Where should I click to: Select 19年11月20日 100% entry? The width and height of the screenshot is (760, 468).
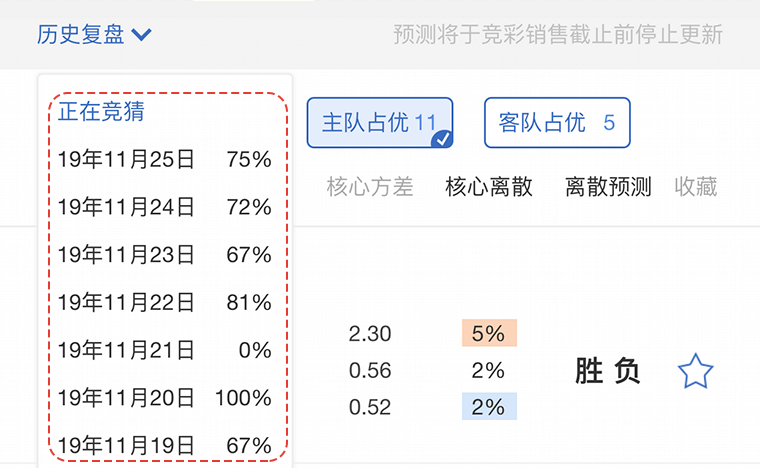tap(165, 398)
